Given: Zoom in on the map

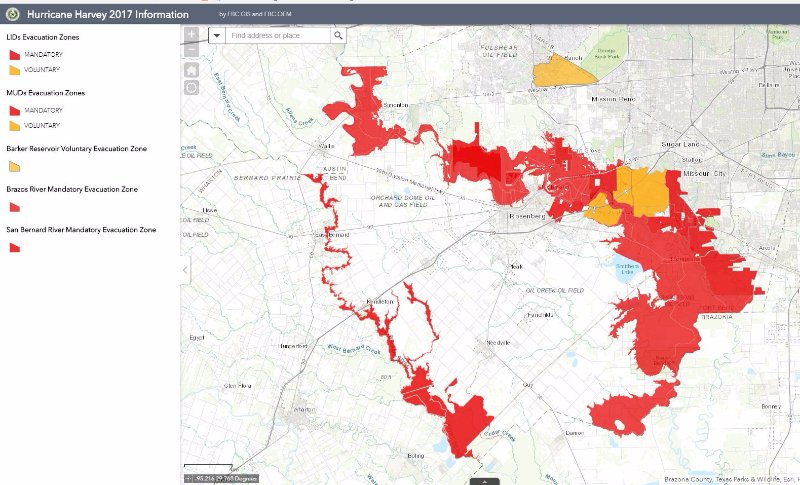Looking at the screenshot, I should pyautogui.click(x=191, y=33).
